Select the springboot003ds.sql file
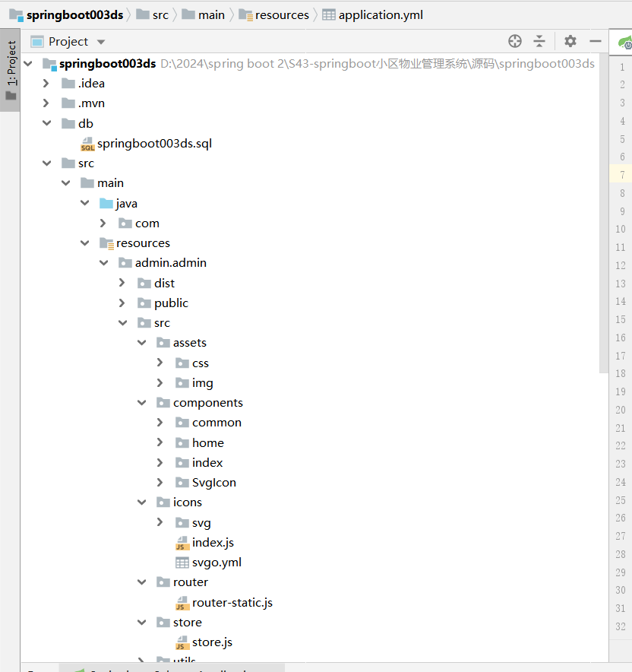Image resolution: width=632 pixels, height=672 pixels. (153, 143)
